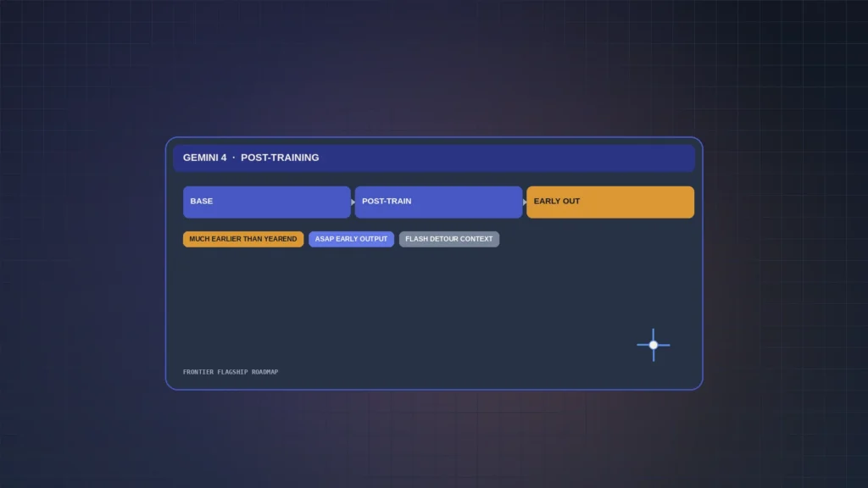Click the arrow between POST-TRAIN and EARLY OUT
Image resolution: width=868 pixels, height=488 pixels.
pos(524,202)
